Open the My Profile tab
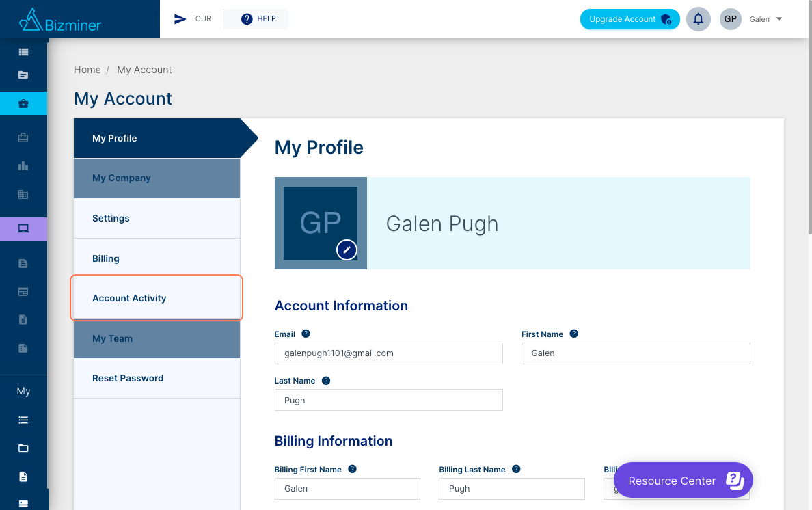The image size is (812, 510). click(x=157, y=138)
